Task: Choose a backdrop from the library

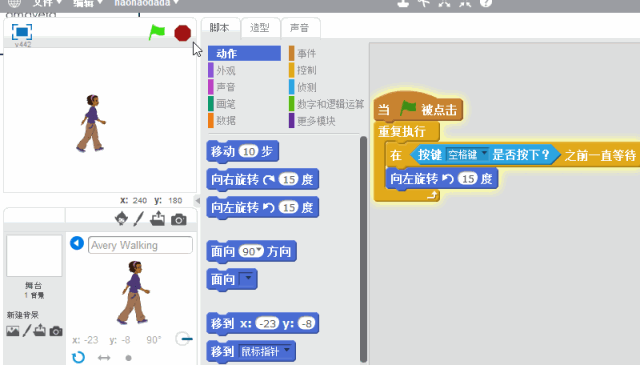Action: point(13,331)
